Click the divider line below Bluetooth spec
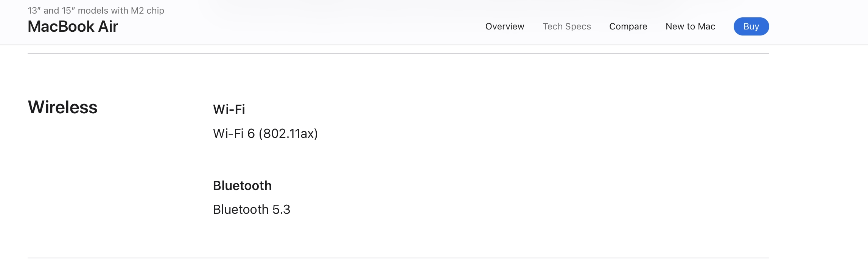868x278 pixels. pos(398,258)
